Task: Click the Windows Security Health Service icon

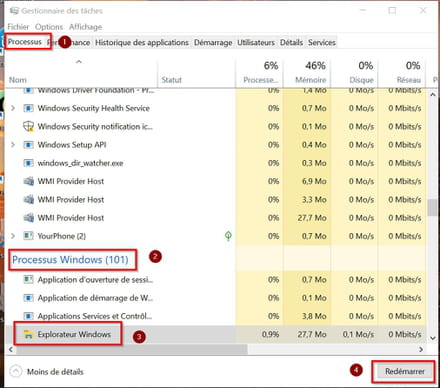Action: click(x=28, y=108)
